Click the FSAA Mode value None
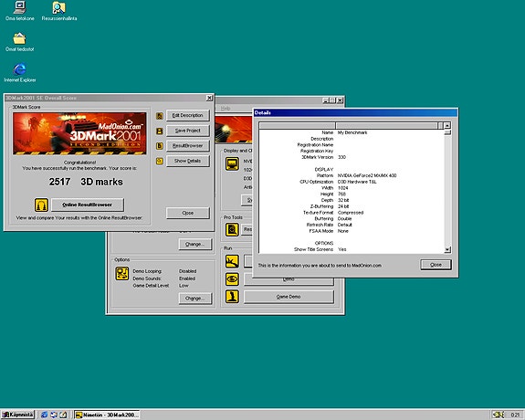This screenshot has width=525, height=420. point(343,231)
